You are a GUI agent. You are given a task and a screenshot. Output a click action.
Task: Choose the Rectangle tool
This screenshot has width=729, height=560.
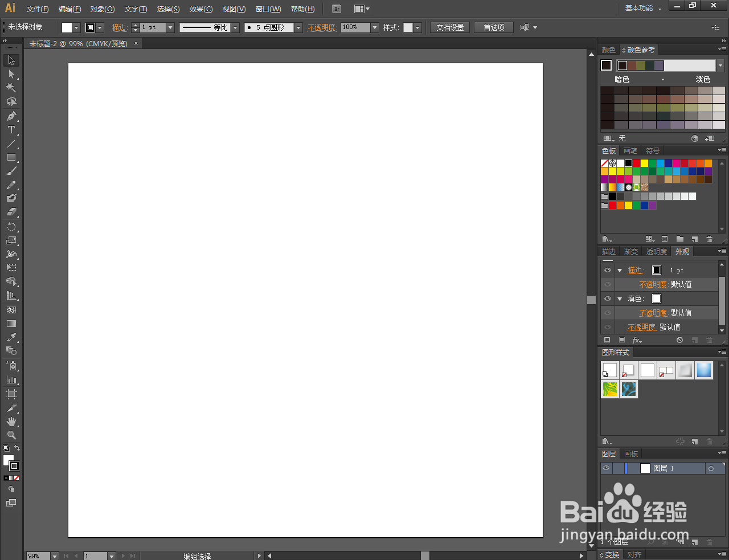(x=11, y=157)
